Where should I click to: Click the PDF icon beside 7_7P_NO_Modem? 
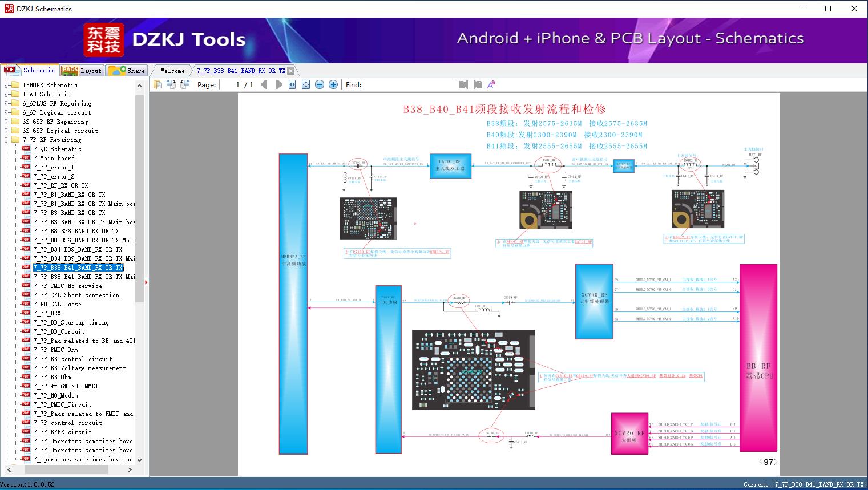pos(26,395)
